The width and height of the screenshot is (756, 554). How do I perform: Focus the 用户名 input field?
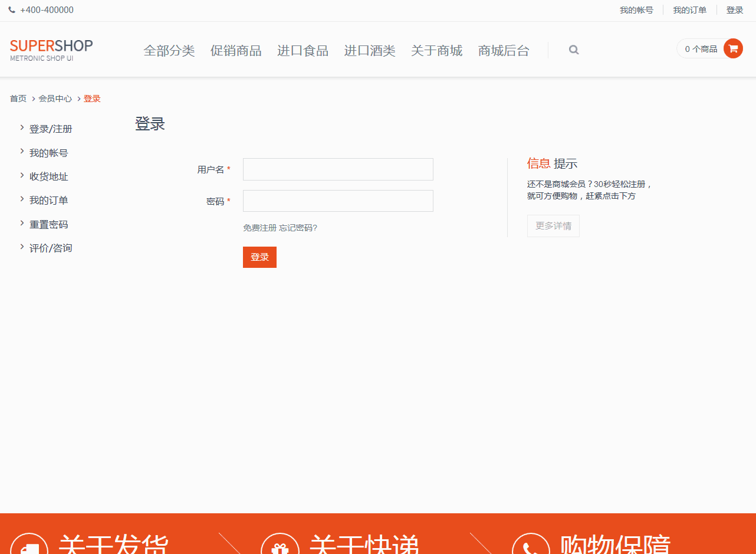pyautogui.click(x=338, y=169)
